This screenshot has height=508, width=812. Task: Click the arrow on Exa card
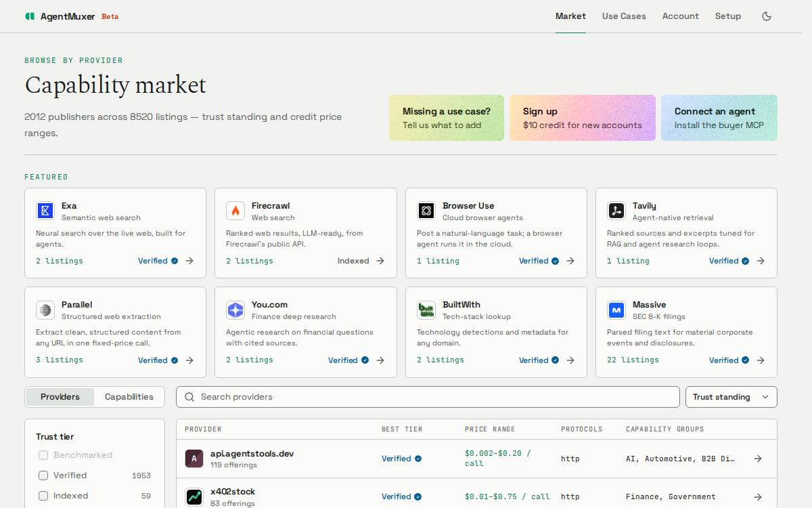[x=189, y=261]
